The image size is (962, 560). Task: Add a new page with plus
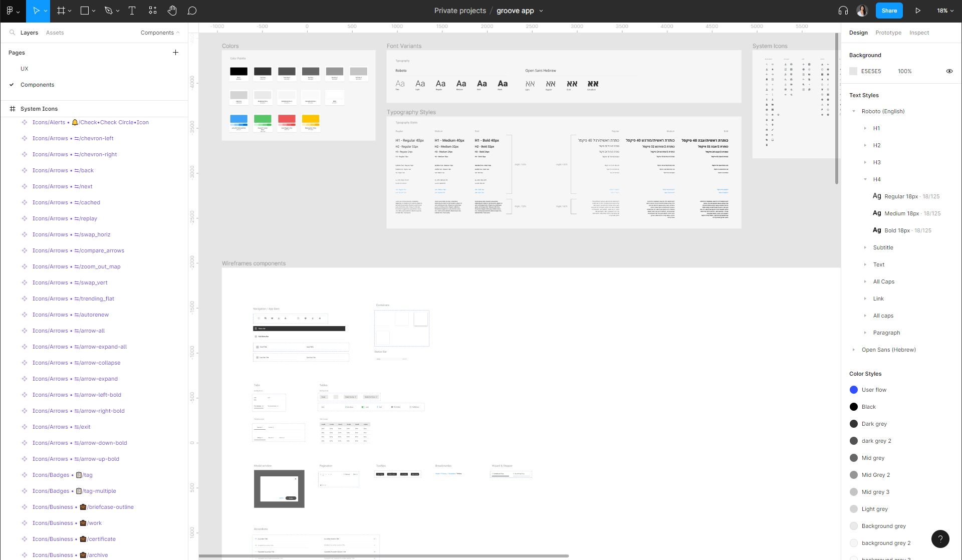(x=175, y=53)
